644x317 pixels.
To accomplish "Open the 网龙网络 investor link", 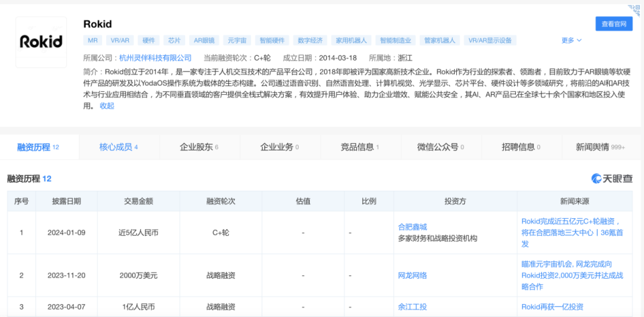I will [x=413, y=275].
